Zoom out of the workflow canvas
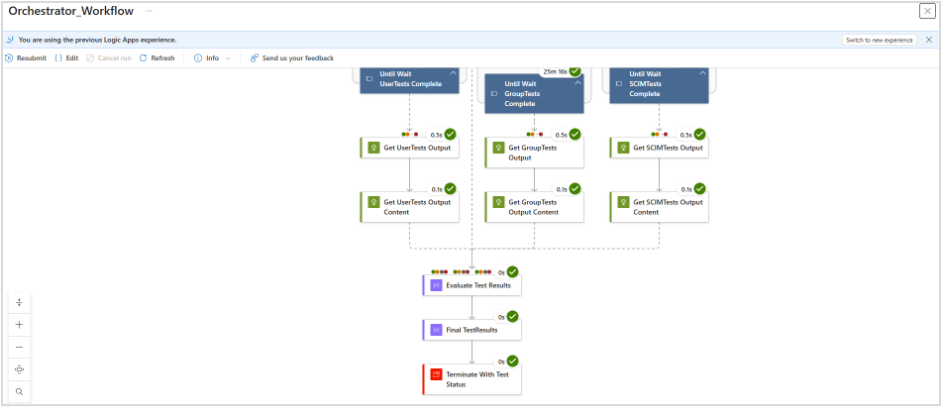 coord(19,347)
